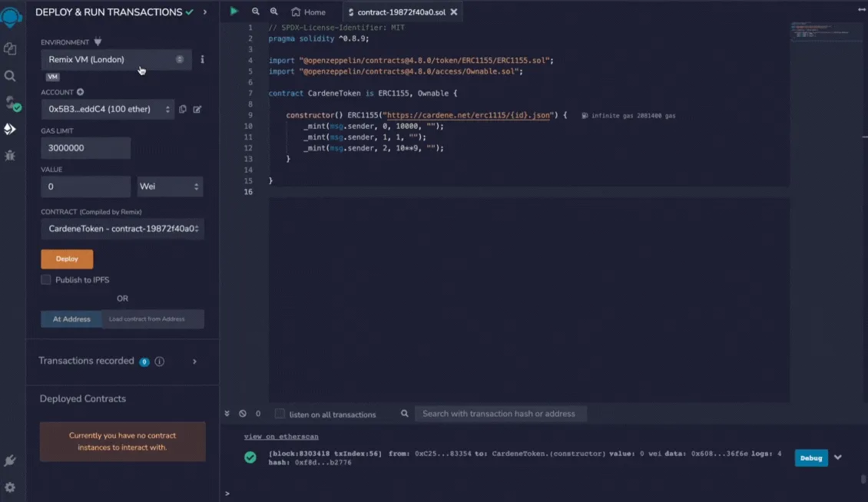Open the settings gear in the sidebar

tap(10, 487)
